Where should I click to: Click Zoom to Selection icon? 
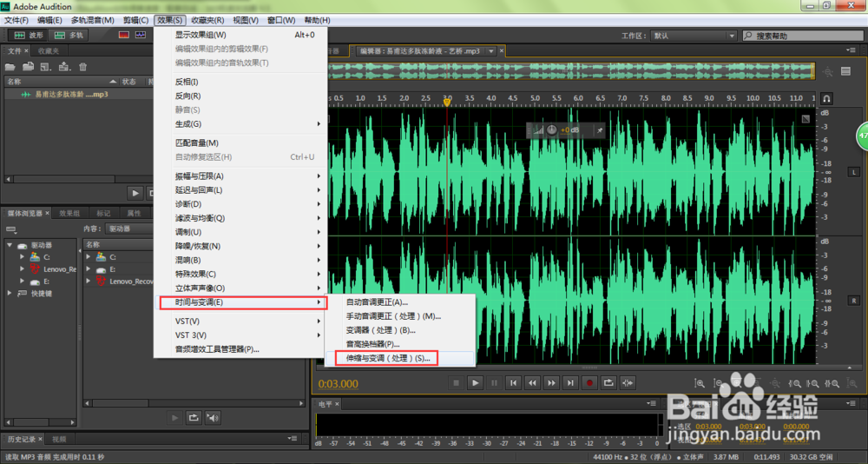pyautogui.click(x=832, y=383)
